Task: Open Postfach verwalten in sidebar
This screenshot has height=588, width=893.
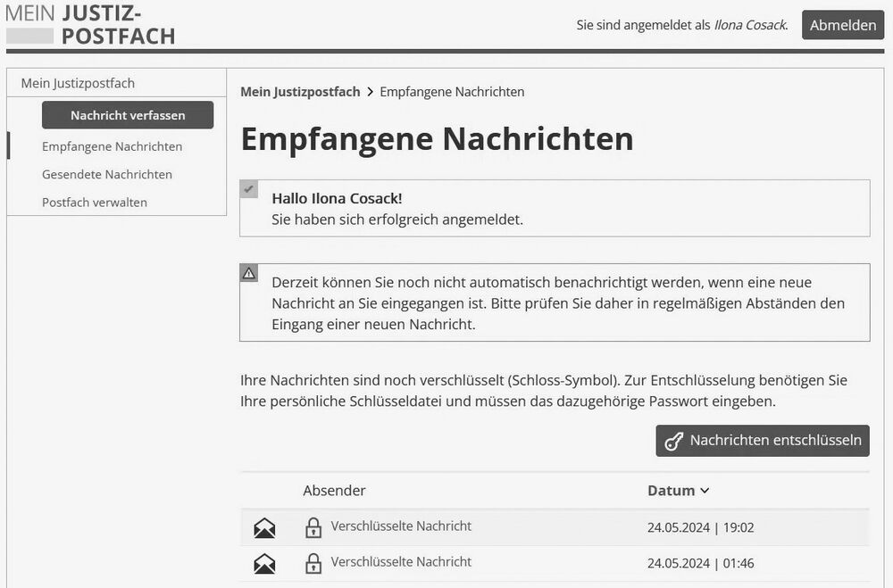Action: tap(95, 202)
